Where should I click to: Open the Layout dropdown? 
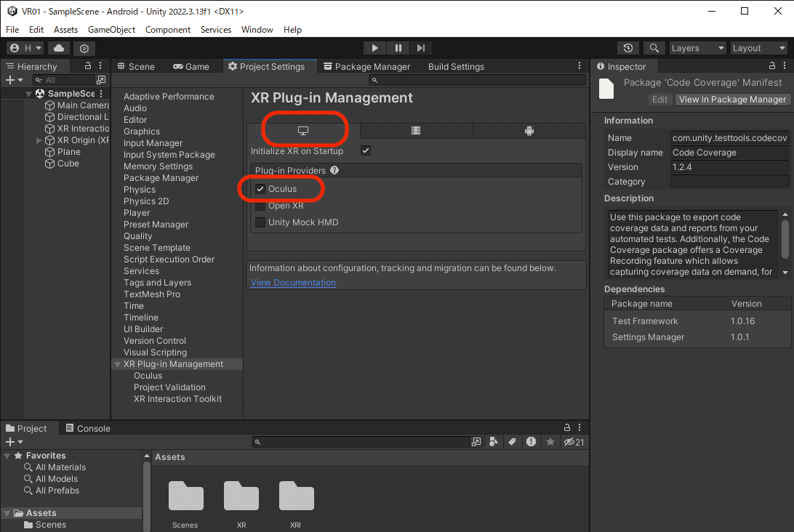click(x=758, y=48)
